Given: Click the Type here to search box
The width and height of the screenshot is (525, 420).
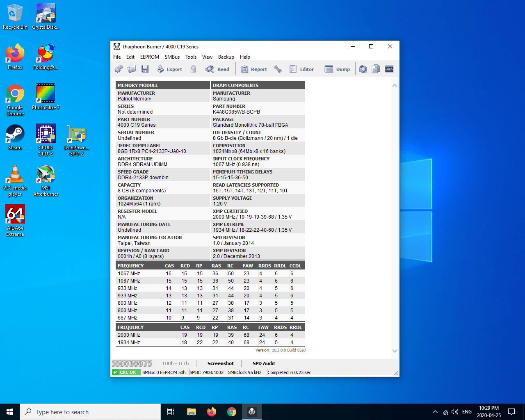Looking at the screenshot, I should 90,412.
